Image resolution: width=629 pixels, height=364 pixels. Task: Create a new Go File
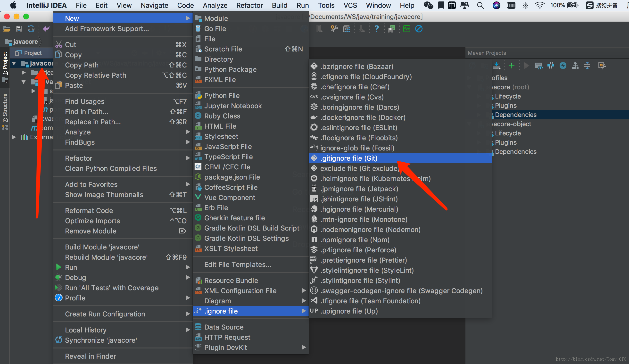point(251,29)
